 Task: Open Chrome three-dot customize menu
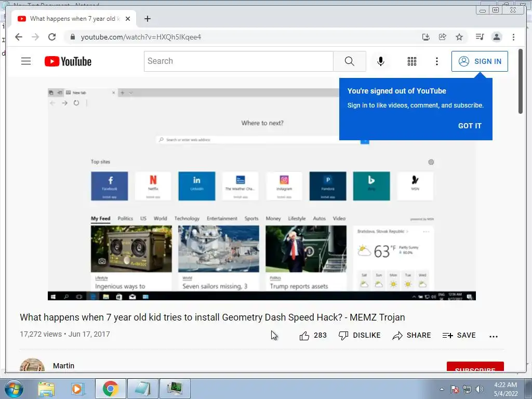coord(513,37)
